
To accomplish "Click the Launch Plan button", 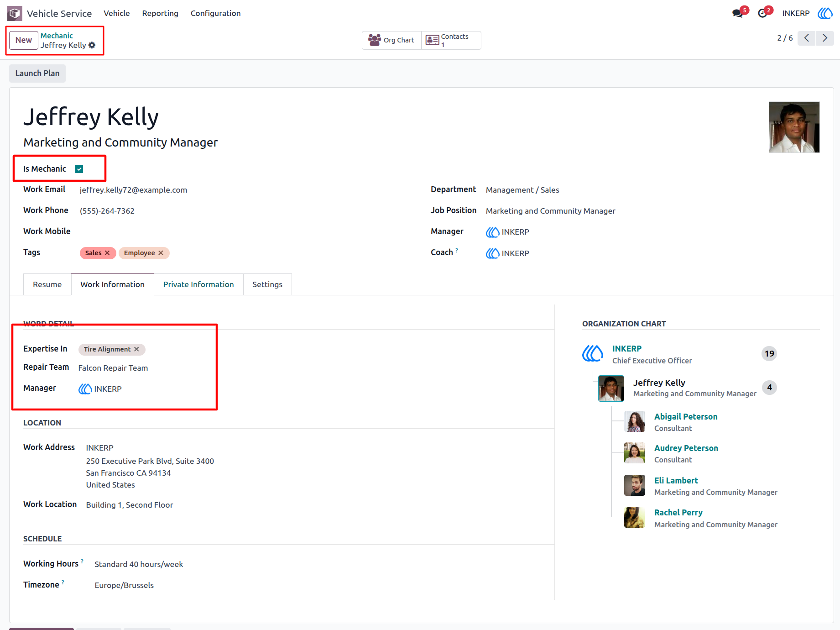I will click(x=37, y=73).
